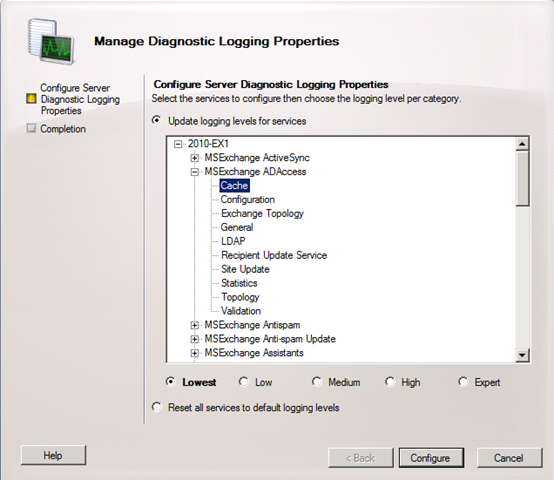Choose the Expert logging level
Screen dimensions: 554x480
[463, 381]
